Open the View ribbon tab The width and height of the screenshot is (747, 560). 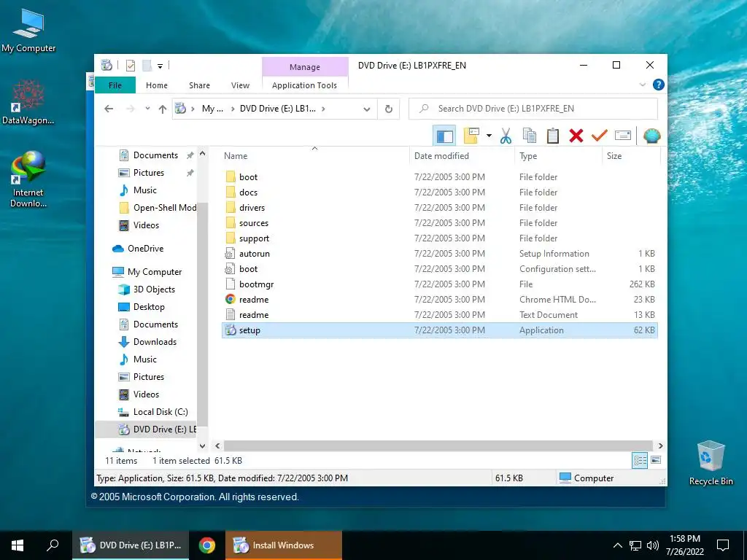coord(240,85)
